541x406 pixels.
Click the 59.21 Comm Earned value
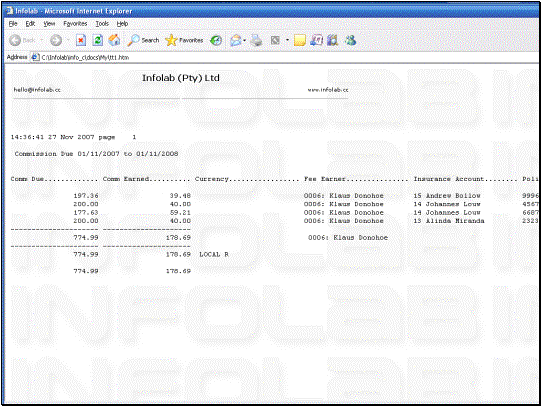[x=180, y=212]
